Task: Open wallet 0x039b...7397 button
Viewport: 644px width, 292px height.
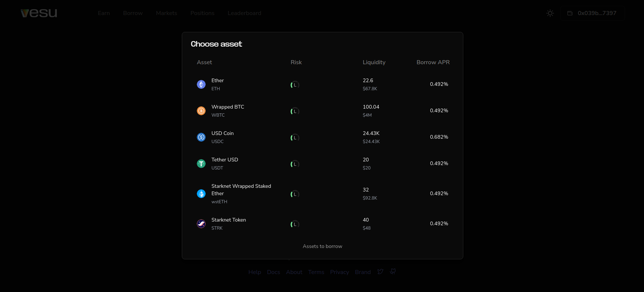Action: click(x=592, y=13)
